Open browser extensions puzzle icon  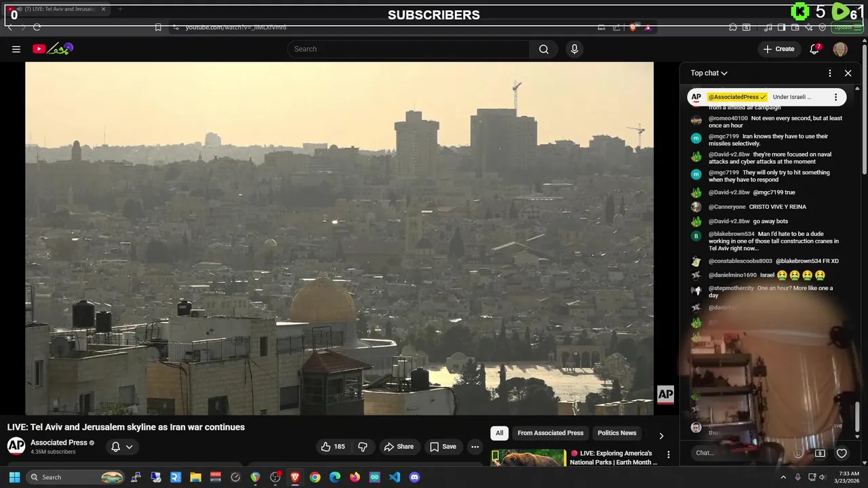(733, 27)
